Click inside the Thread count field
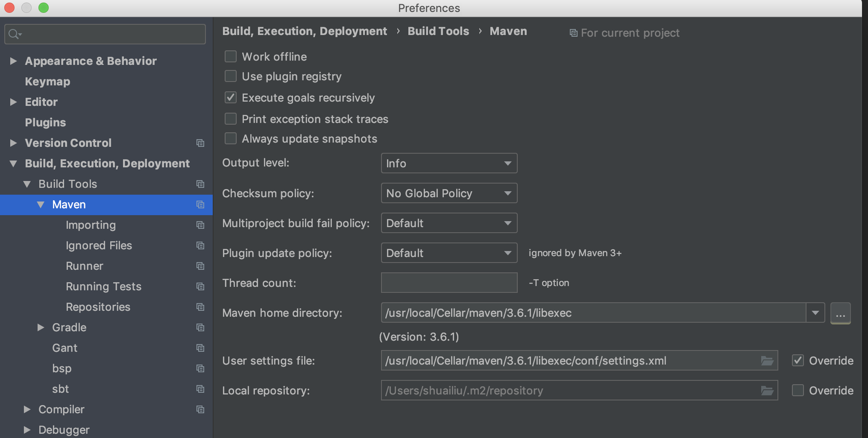Image resolution: width=868 pixels, height=438 pixels. (449, 283)
